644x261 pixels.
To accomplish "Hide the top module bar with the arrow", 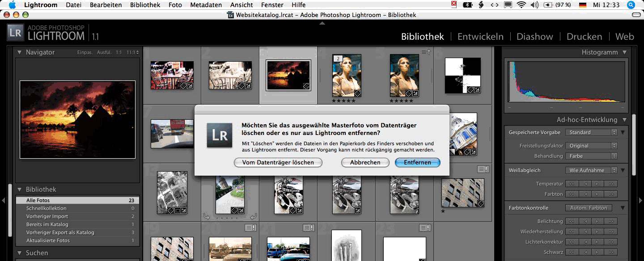I will pos(322,23).
